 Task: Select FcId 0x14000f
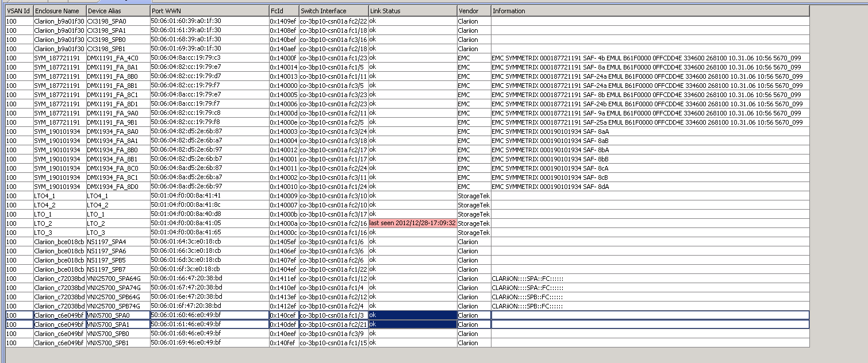284,58
